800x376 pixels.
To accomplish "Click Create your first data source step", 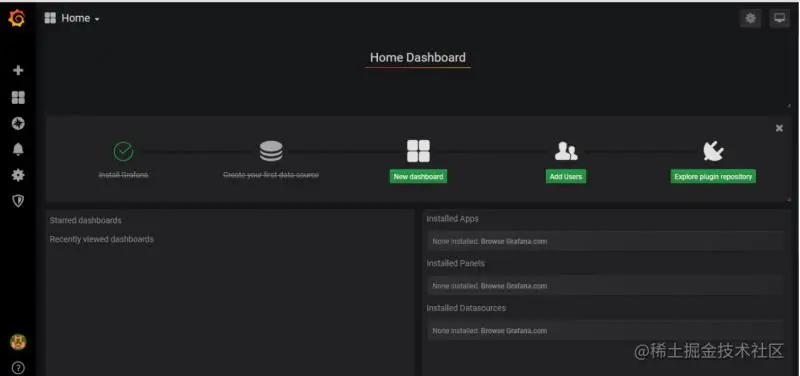I will 271,175.
